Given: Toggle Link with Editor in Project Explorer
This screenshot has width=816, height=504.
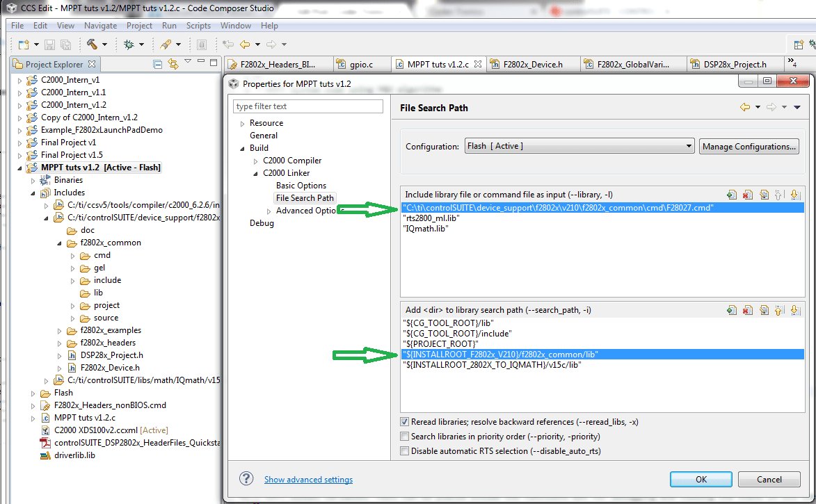Looking at the screenshot, I should 173,63.
